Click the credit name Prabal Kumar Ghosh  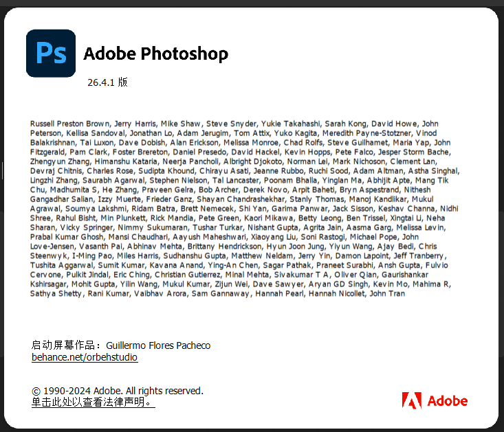(x=67, y=237)
